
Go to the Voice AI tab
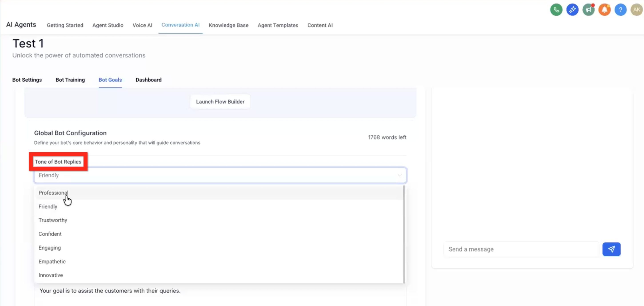coord(142,25)
